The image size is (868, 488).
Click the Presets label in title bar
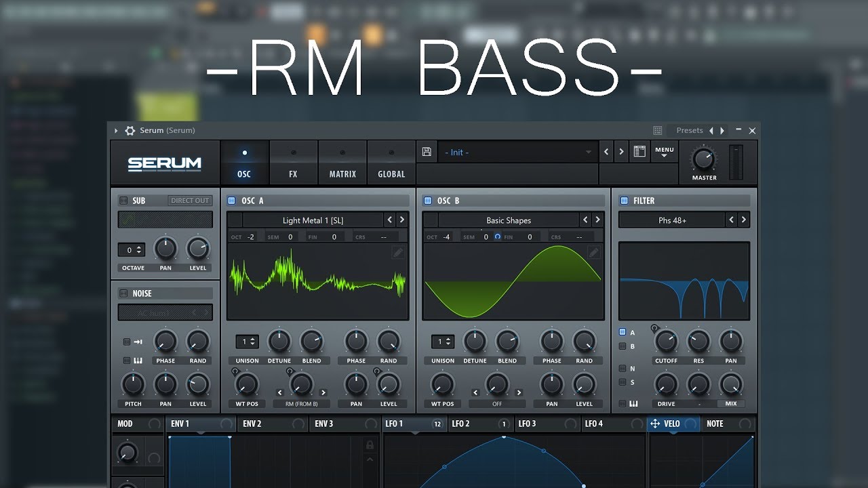tap(690, 131)
